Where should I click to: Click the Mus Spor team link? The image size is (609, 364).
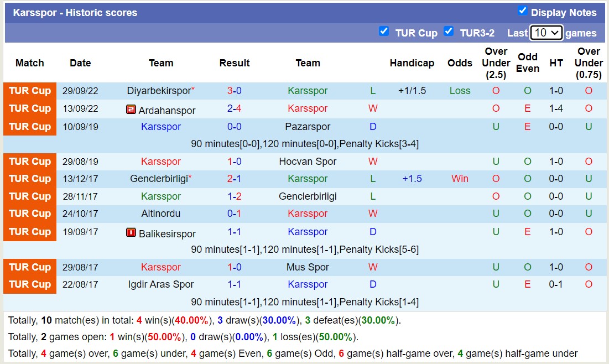(x=308, y=267)
